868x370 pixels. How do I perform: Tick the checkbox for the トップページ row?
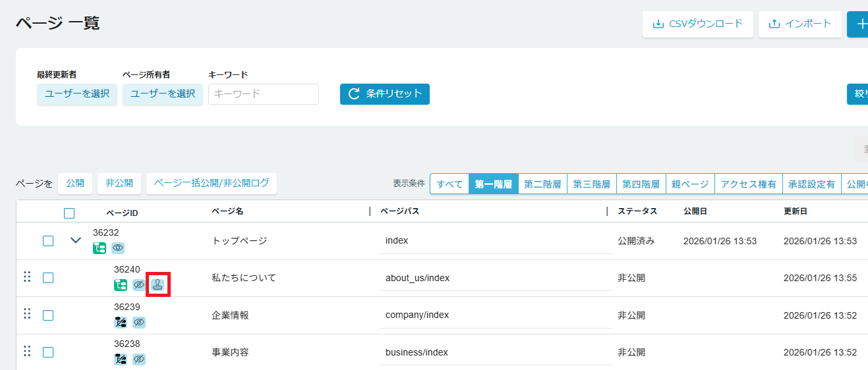tap(48, 241)
